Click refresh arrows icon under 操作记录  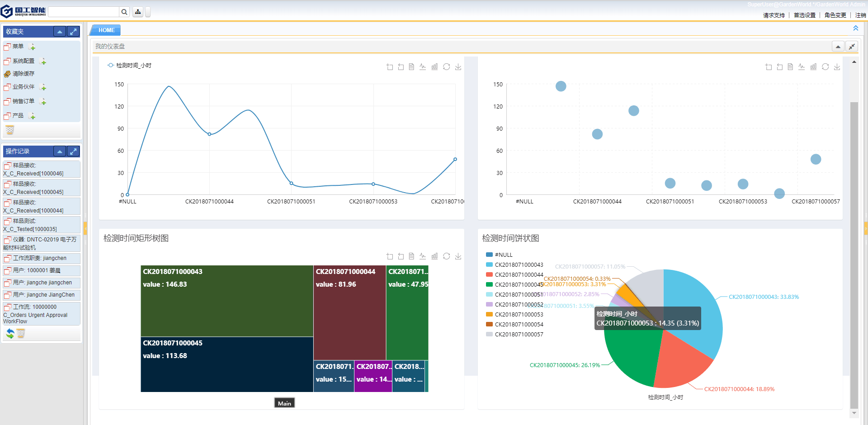[10, 334]
